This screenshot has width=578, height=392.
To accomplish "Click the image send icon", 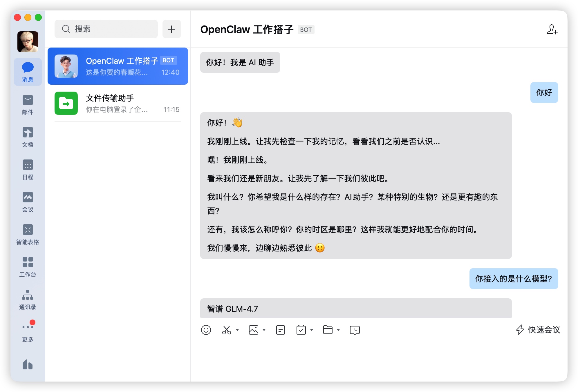I will click(253, 330).
